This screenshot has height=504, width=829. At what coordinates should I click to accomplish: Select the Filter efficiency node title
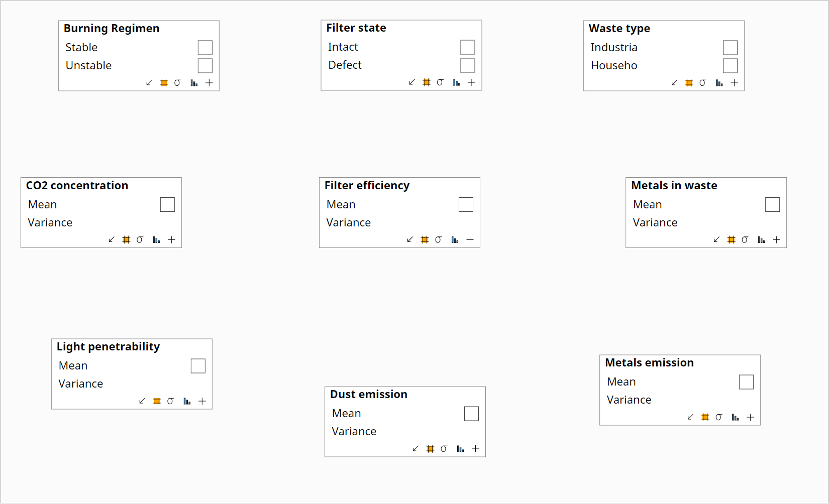tap(367, 186)
